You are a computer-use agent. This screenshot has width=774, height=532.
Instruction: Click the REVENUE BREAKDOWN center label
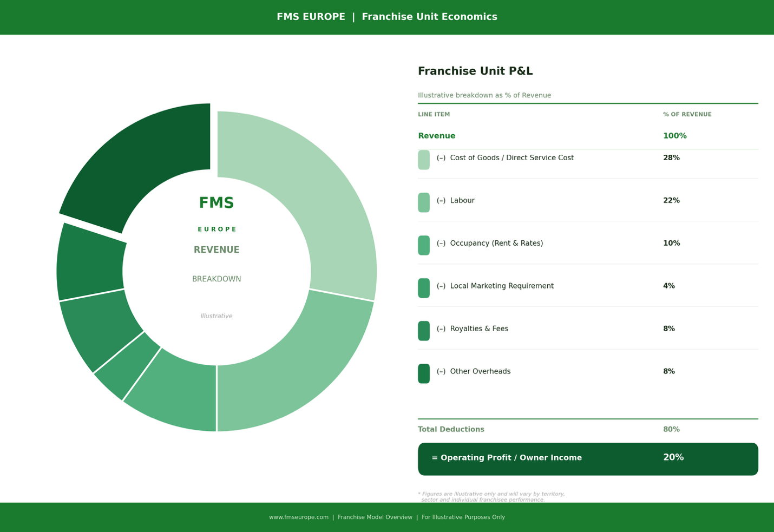click(217, 264)
